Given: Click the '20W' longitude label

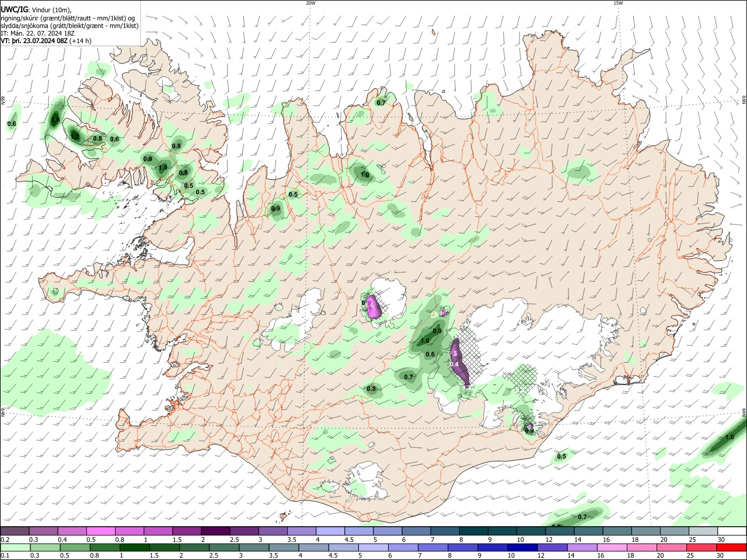Looking at the screenshot, I should [x=310, y=3].
